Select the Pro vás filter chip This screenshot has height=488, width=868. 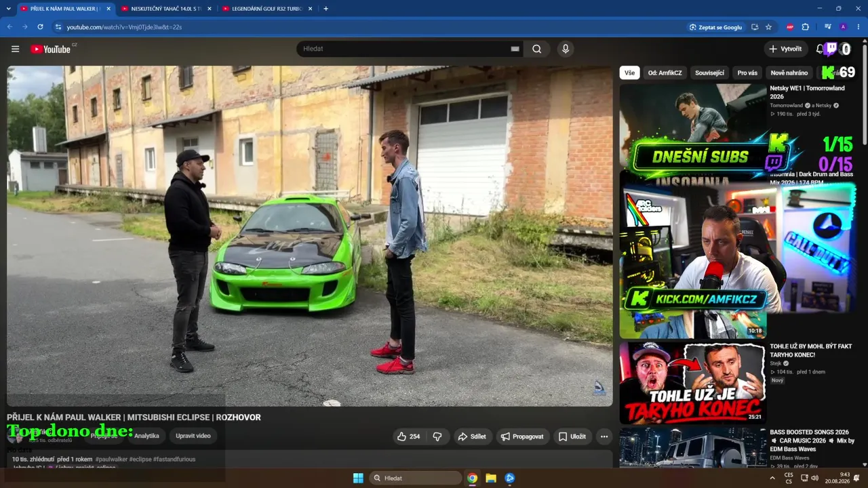[747, 73]
